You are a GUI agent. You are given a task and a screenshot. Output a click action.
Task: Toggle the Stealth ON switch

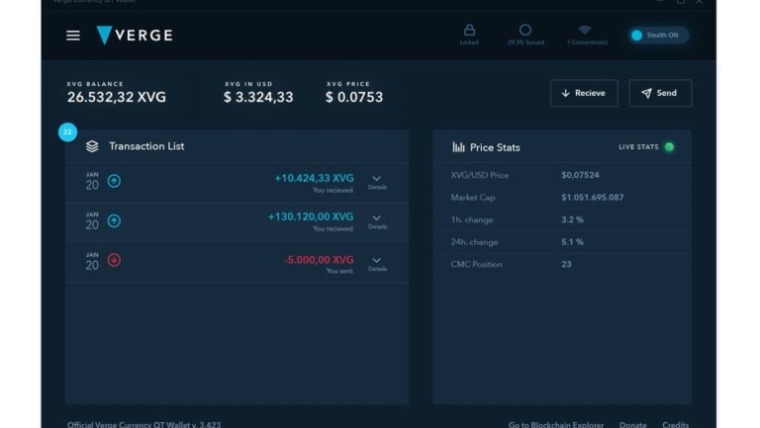point(658,35)
